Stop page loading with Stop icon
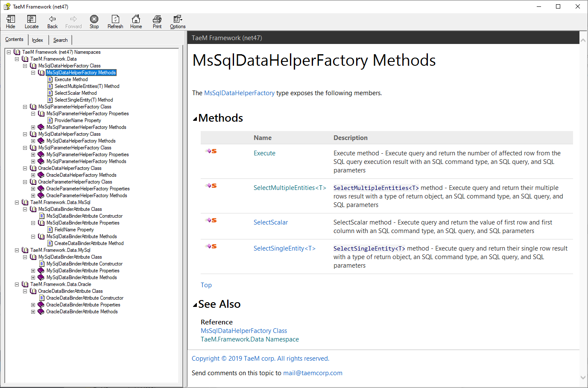 [x=94, y=19]
